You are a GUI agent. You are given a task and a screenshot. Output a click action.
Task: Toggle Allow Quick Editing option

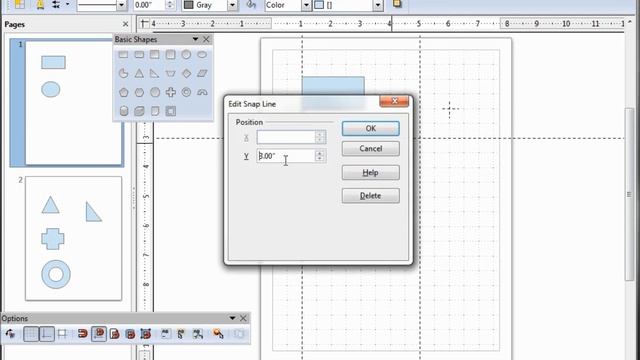tap(166, 334)
